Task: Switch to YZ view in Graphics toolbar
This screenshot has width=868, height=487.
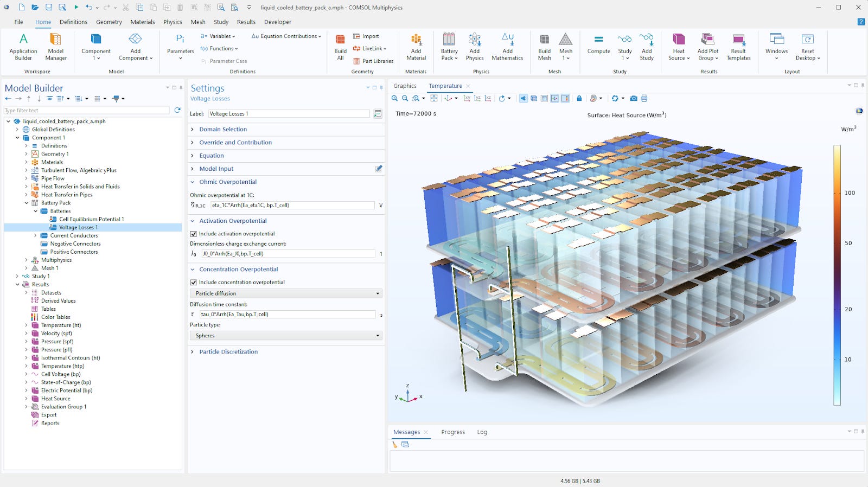Action: 477,99
